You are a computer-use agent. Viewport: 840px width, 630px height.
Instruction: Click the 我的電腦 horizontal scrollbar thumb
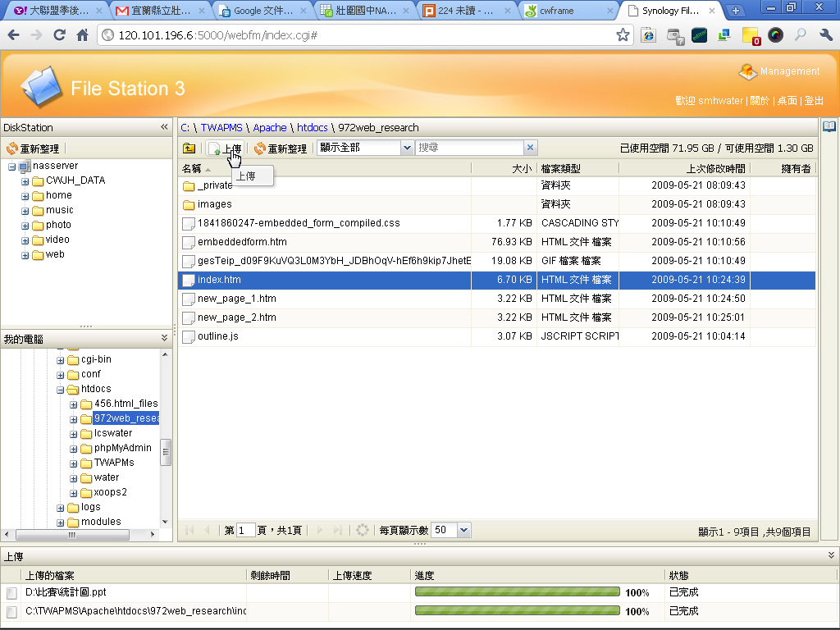tap(72, 535)
